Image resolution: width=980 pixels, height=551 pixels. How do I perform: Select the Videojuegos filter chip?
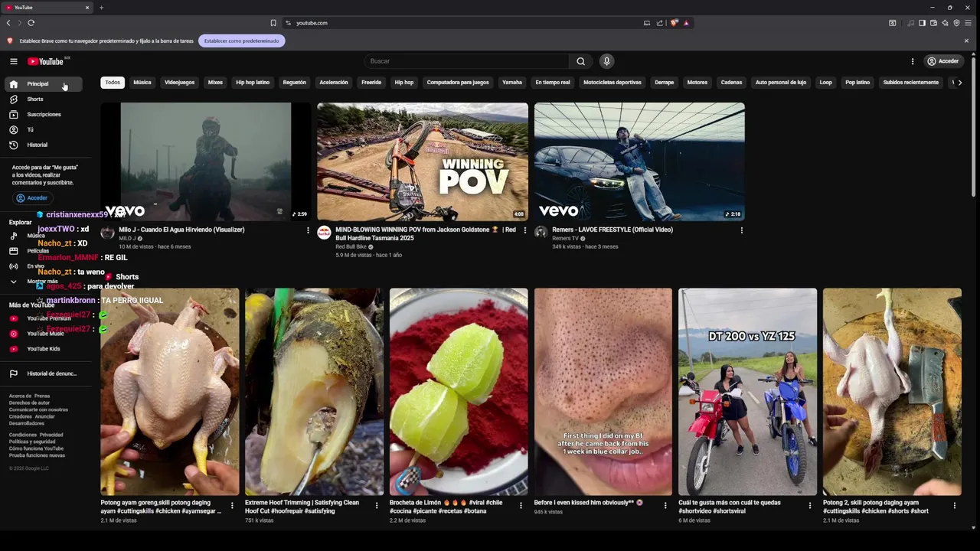(x=180, y=83)
